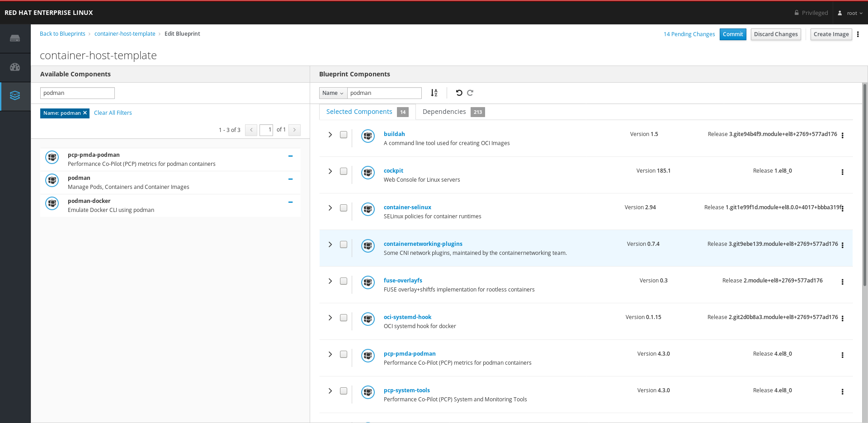
Task: Click the Blueprint Components vertical scrollbar
Action: point(865,185)
